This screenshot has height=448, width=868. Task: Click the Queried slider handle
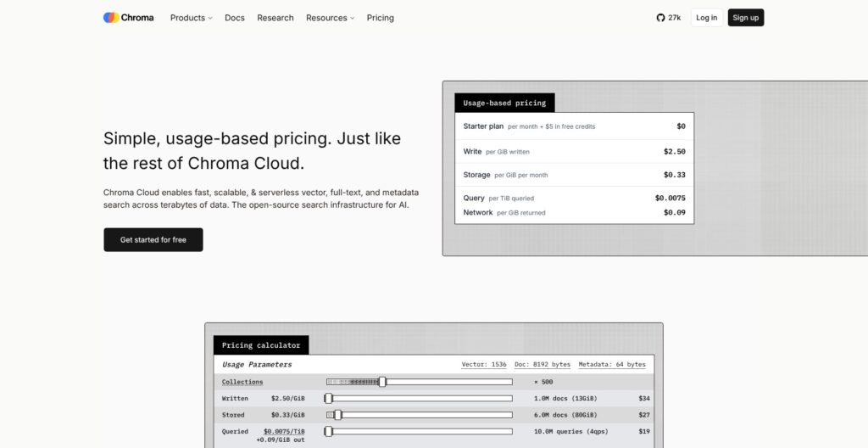(x=328, y=431)
